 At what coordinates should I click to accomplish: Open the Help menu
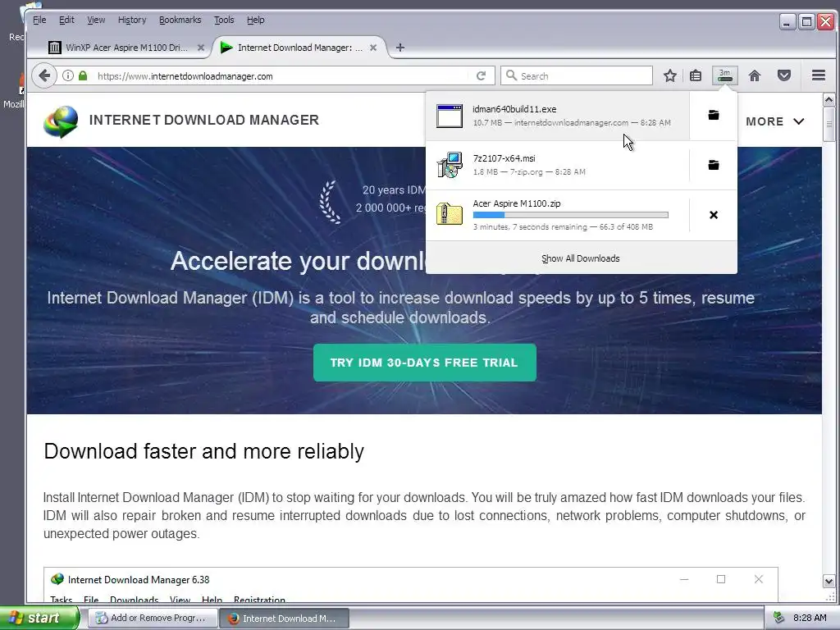click(x=256, y=20)
